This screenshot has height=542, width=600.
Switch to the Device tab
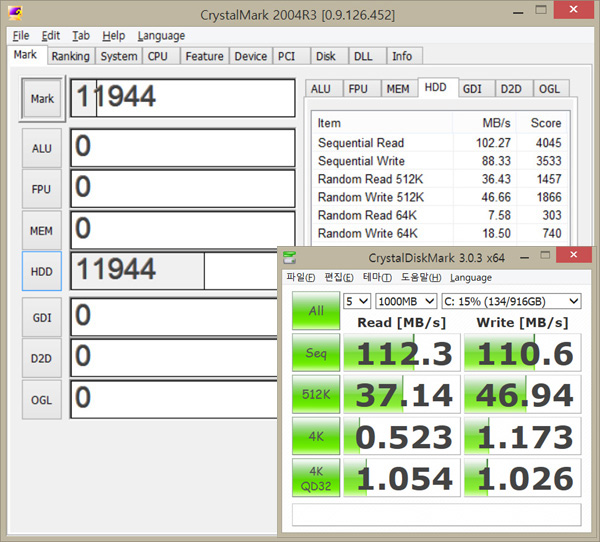pyautogui.click(x=251, y=56)
